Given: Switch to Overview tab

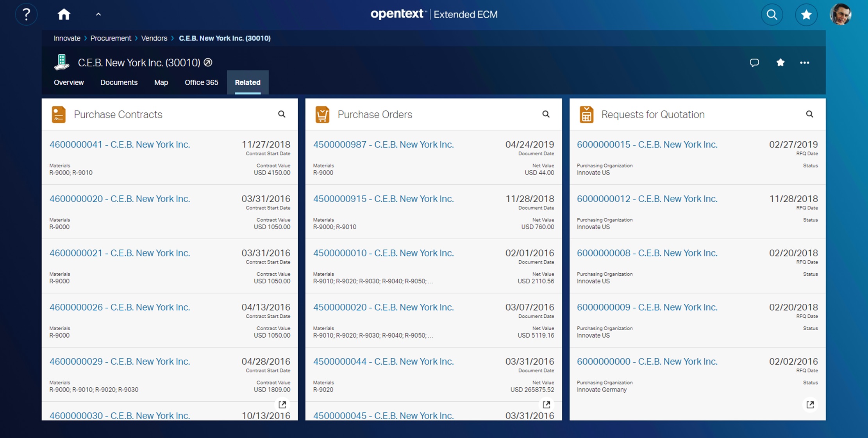Looking at the screenshot, I should (x=69, y=82).
